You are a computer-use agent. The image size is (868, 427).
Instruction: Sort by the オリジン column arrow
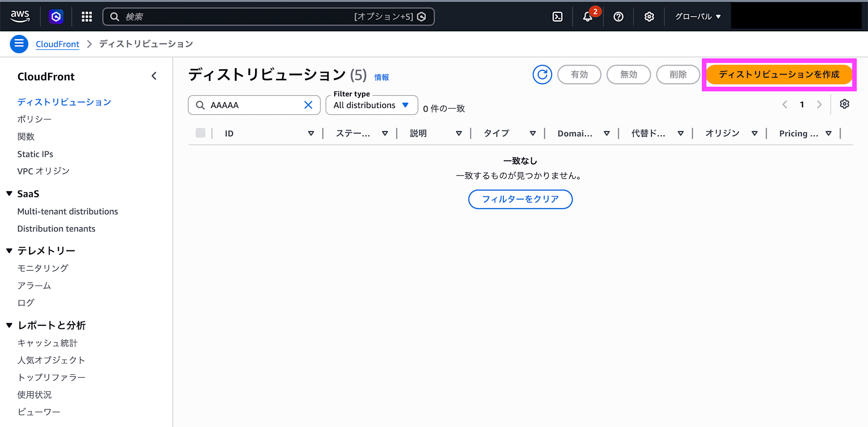[755, 134]
